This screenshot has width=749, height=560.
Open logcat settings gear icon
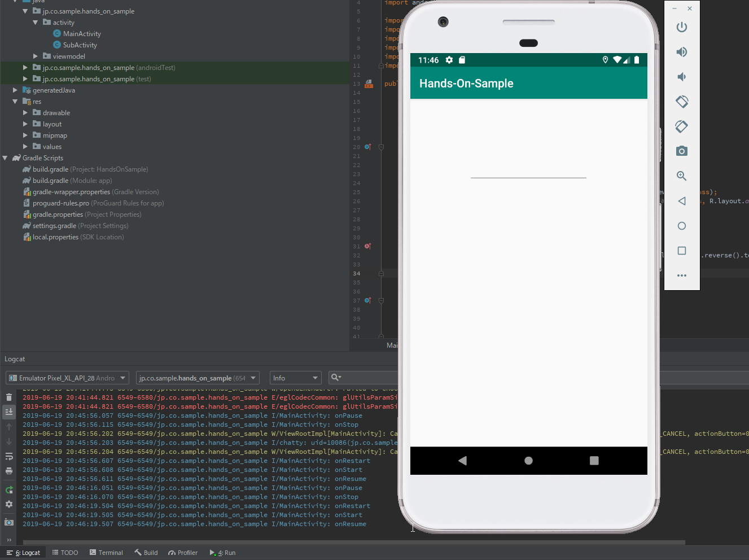[9, 504]
